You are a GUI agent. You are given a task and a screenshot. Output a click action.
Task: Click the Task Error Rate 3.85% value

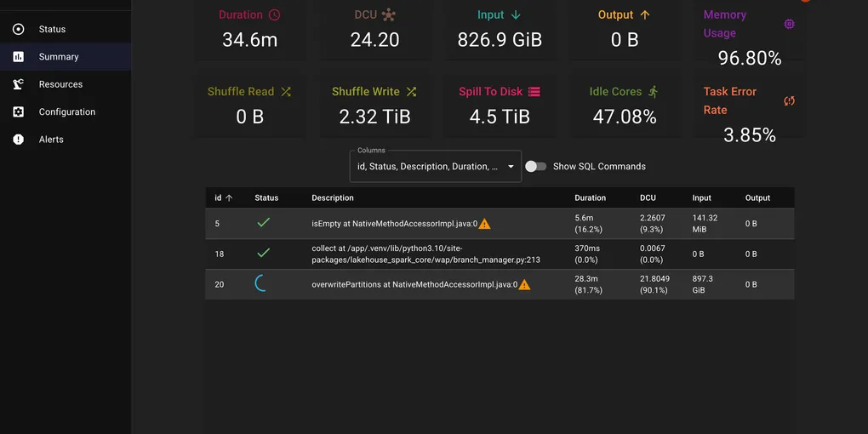[750, 135]
